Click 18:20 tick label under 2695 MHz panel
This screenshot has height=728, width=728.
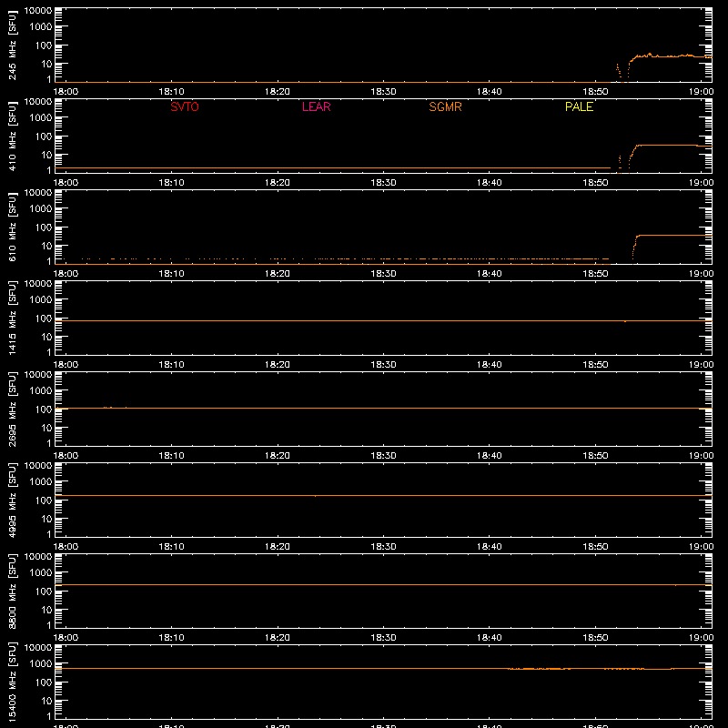[x=278, y=456]
